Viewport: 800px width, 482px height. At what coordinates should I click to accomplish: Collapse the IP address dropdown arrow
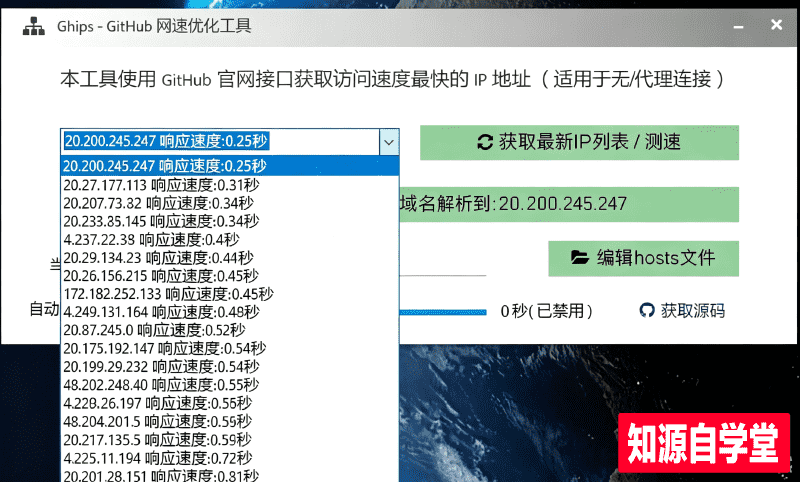click(389, 142)
